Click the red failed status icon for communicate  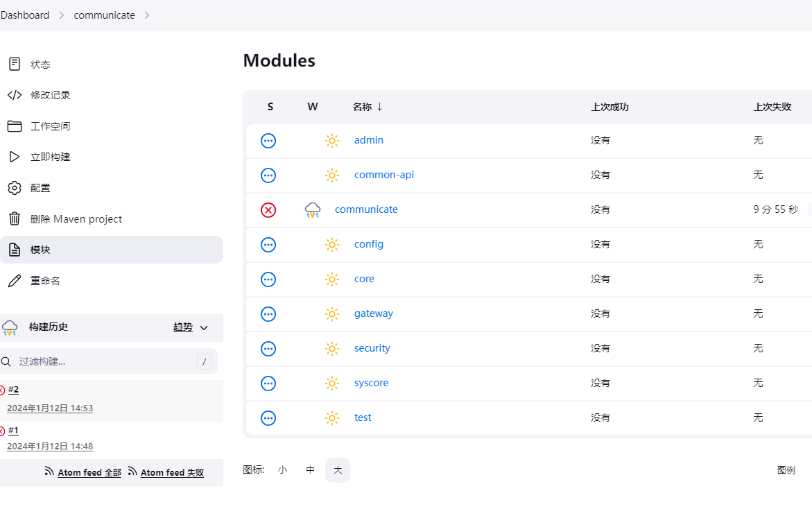[x=268, y=210]
